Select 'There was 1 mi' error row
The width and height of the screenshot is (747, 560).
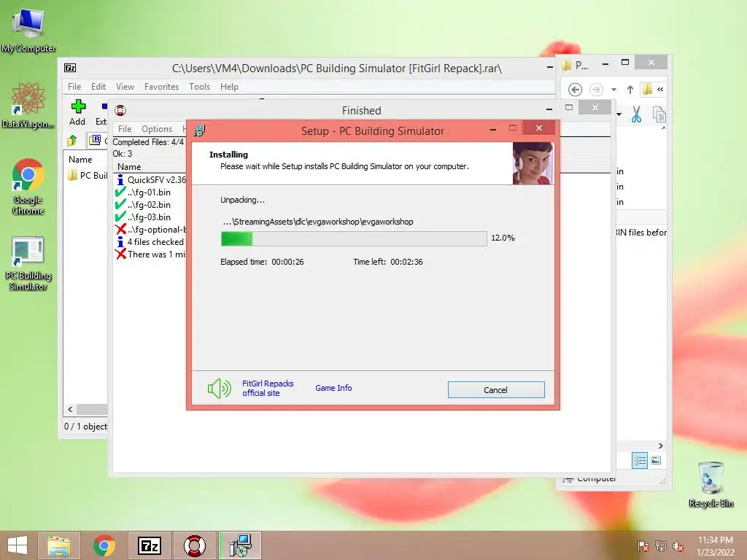point(150,254)
